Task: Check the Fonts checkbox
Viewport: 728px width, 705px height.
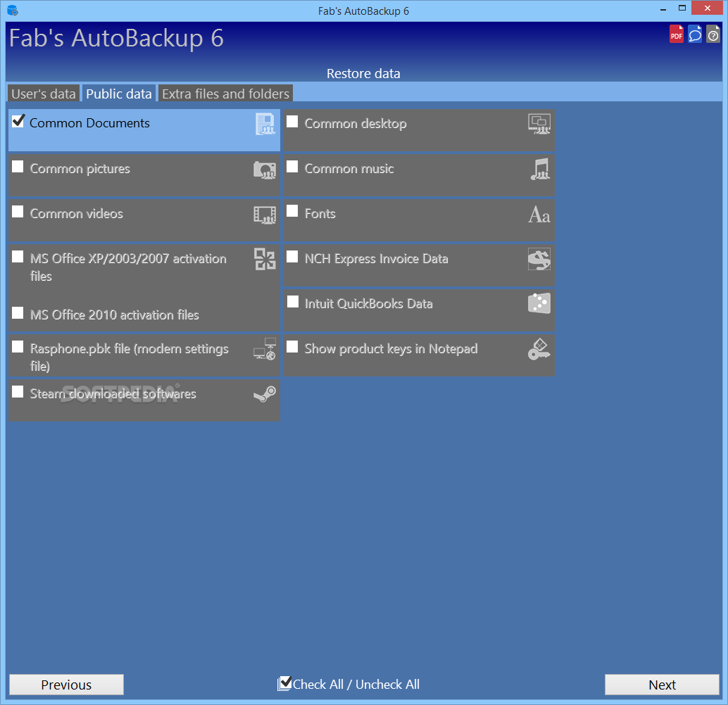Action: [292, 211]
